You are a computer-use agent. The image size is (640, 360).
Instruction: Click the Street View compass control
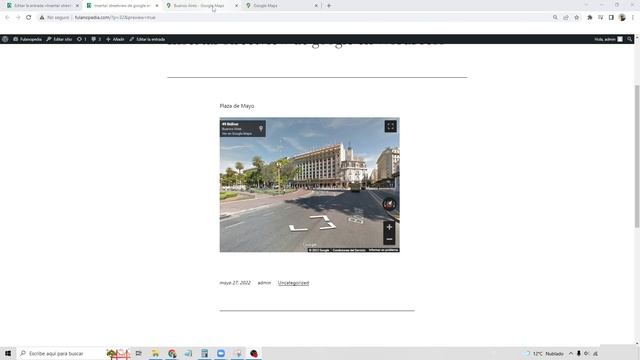click(x=389, y=204)
